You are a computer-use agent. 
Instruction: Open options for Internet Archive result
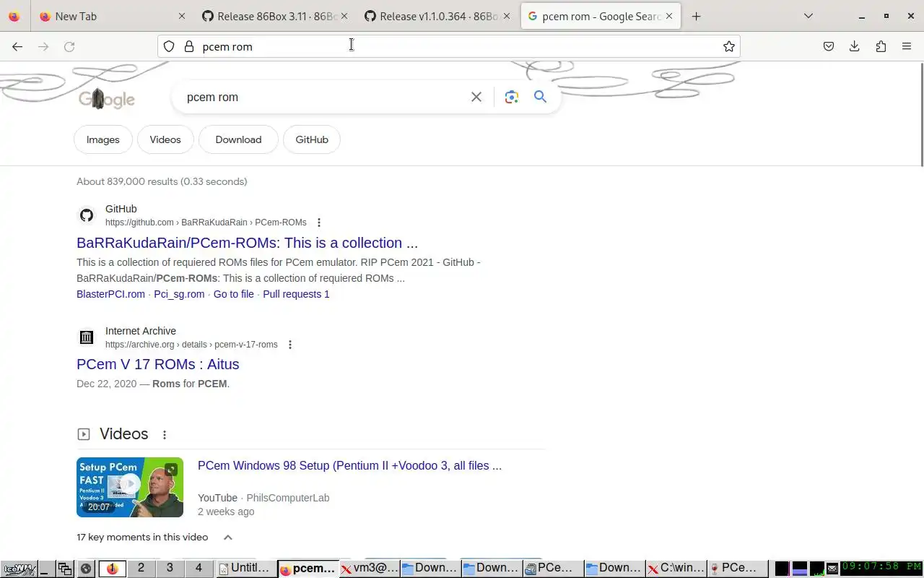290,345
